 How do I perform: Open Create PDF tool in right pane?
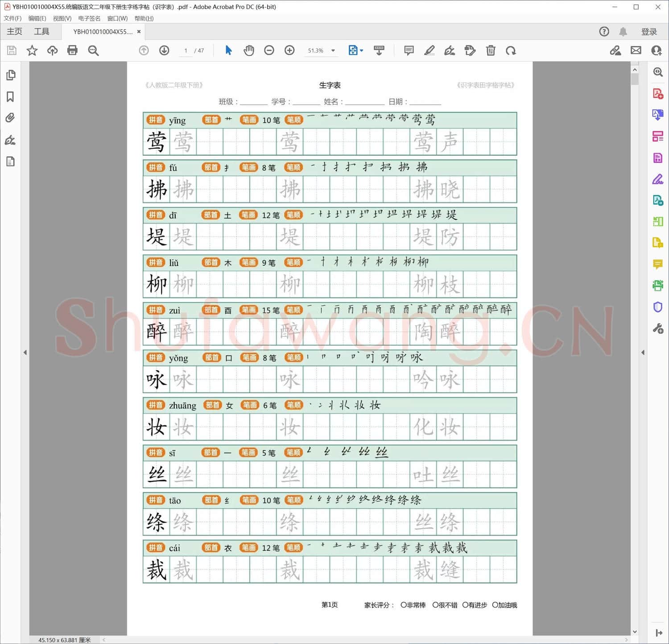pos(658,94)
